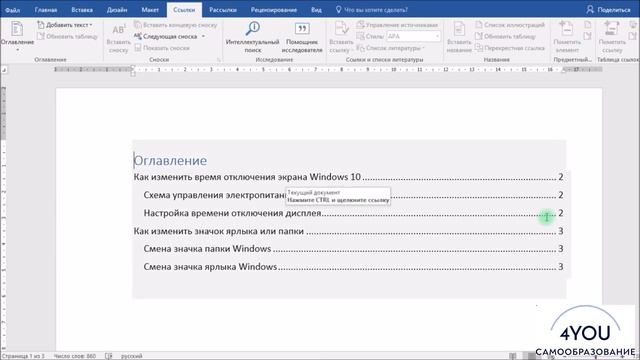Click Следующая сноска button
The height and width of the screenshot is (360, 640).
click(166, 36)
